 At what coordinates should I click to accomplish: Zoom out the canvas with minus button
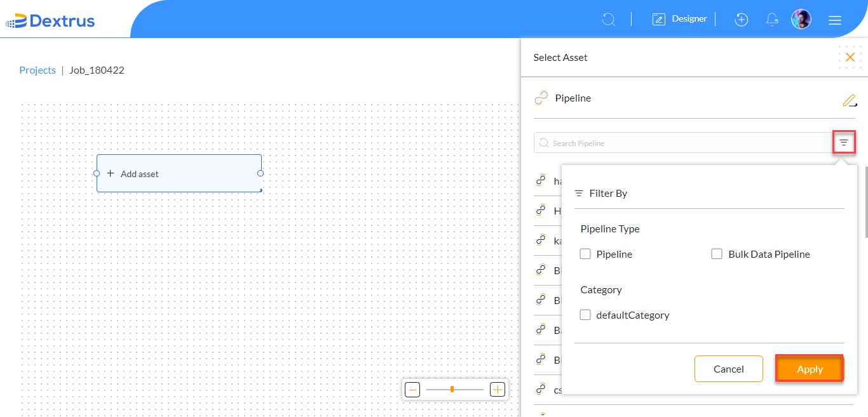(x=412, y=390)
